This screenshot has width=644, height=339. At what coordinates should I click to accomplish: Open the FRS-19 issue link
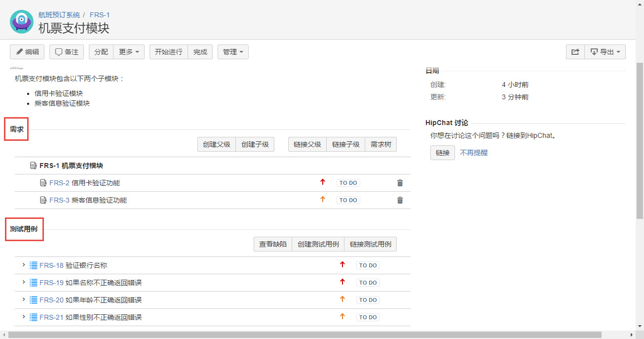coord(51,283)
